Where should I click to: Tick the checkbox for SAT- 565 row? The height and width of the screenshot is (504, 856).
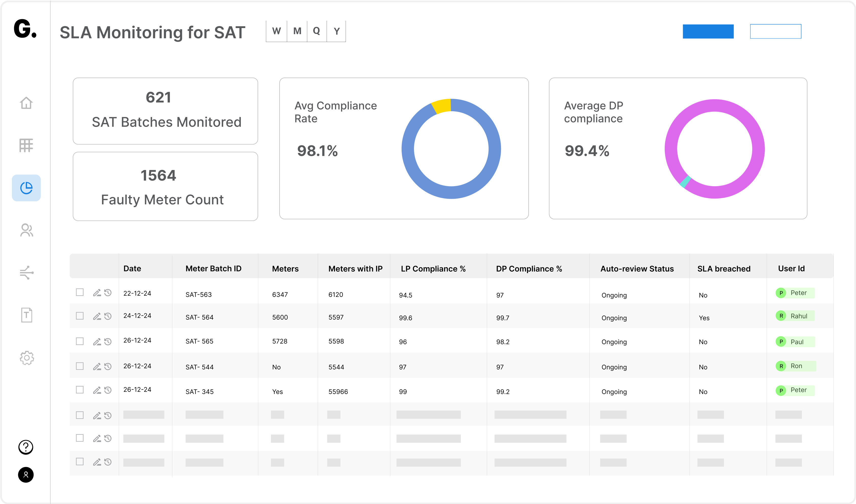pos(80,341)
